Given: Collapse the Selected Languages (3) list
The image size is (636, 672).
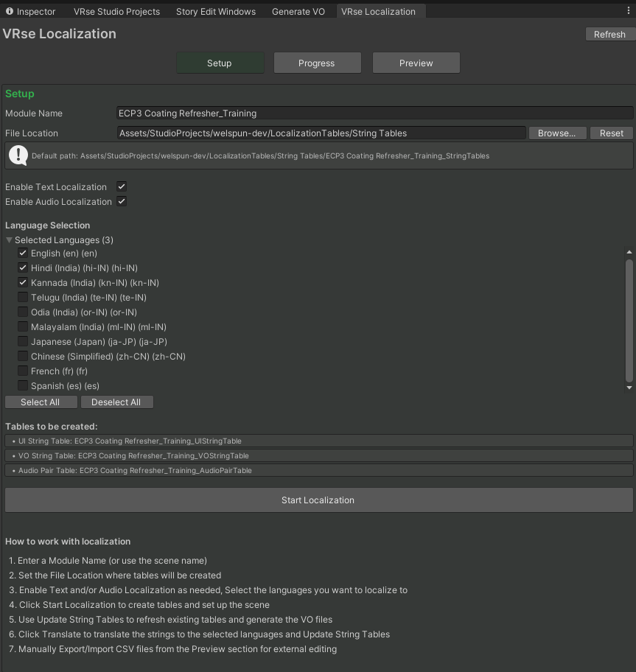Looking at the screenshot, I should pos(9,239).
